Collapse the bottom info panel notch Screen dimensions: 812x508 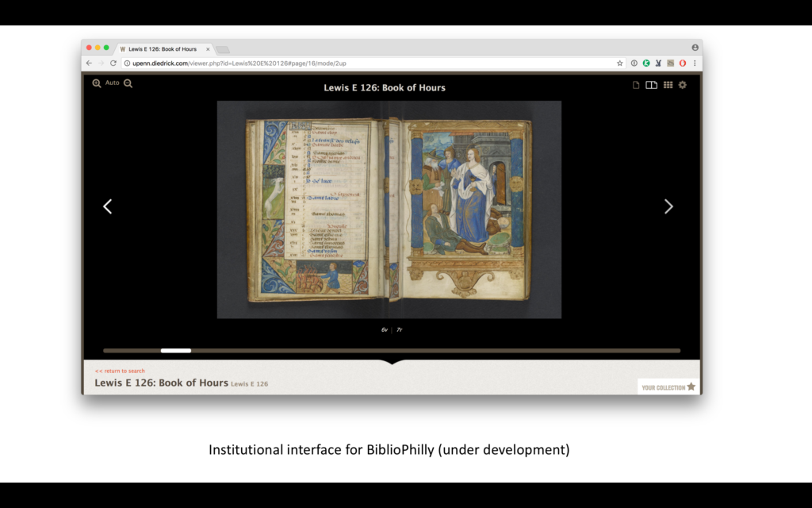click(x=393, y=363)
